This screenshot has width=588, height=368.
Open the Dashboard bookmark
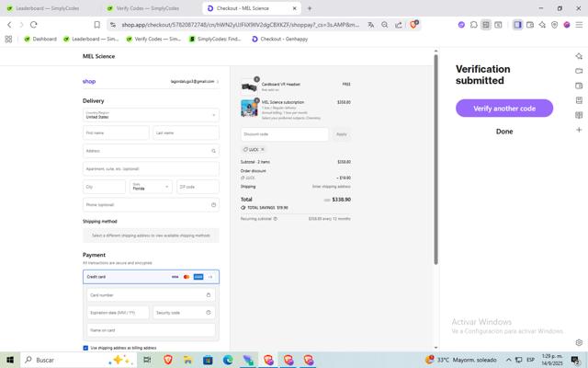pos(40,39)
